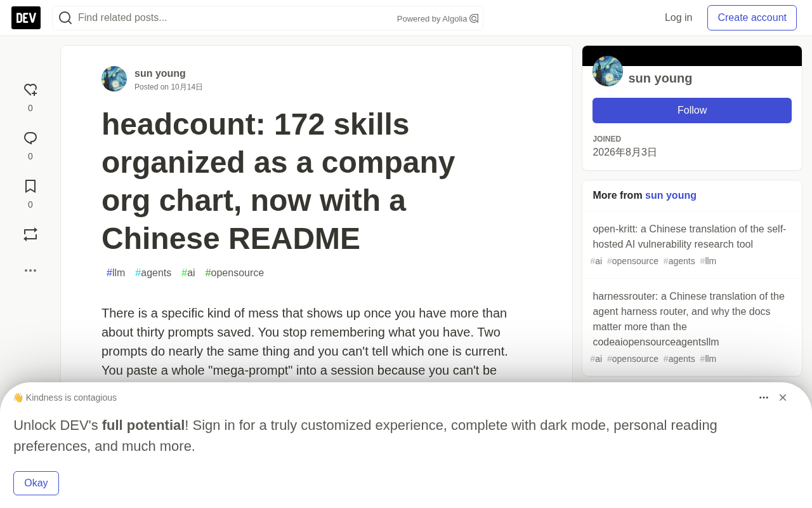The width and height of the screenshot is (812, 508).
Task: Open sun young link in More from heading
Action: [x=671, y=196]
